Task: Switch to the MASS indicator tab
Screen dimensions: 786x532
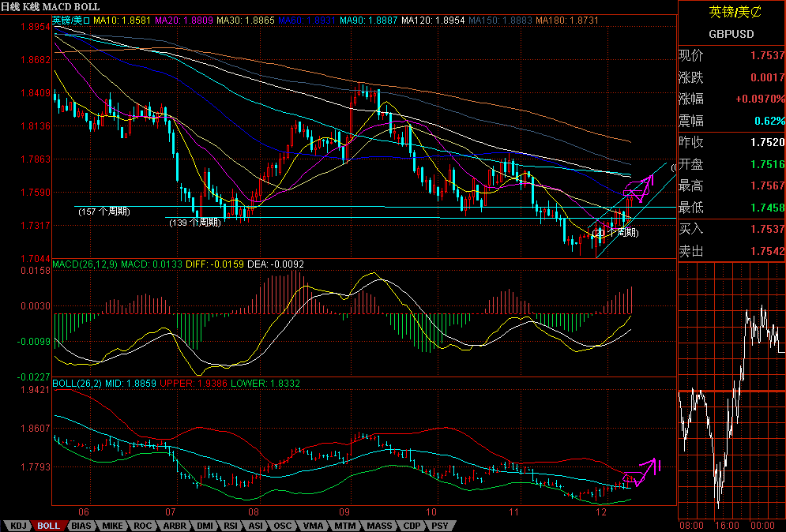Action: click(x=379, y=526)
